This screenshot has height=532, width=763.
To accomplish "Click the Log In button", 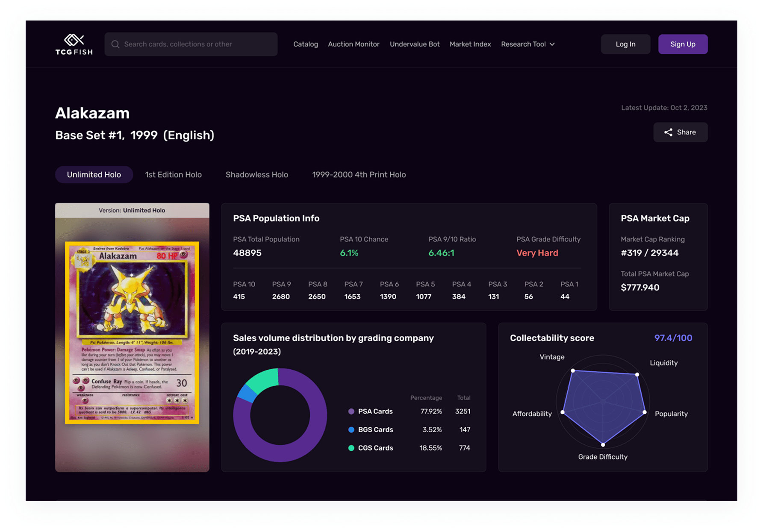I will tap(625, 44).
